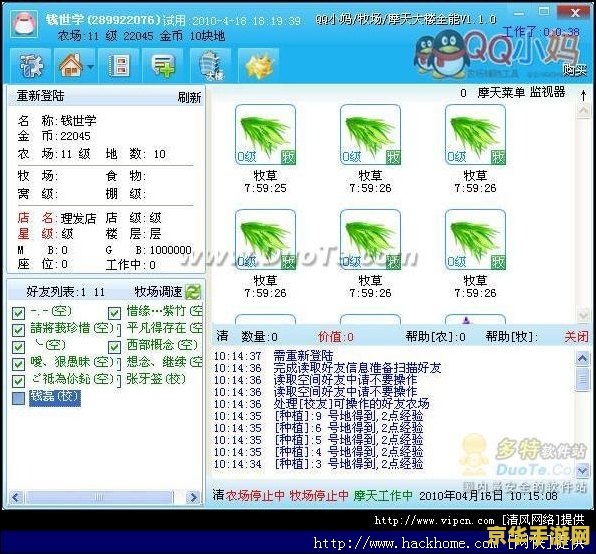Click 关闭 in the log header
The image size is (596, 554).
[x=576, y=336]
